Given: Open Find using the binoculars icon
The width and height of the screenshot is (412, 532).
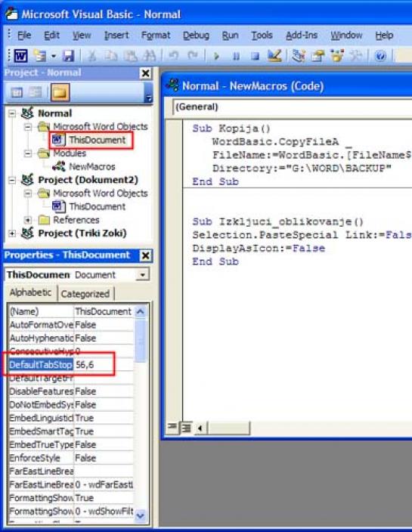Looking at the screenshot, I should pos(150,55).
